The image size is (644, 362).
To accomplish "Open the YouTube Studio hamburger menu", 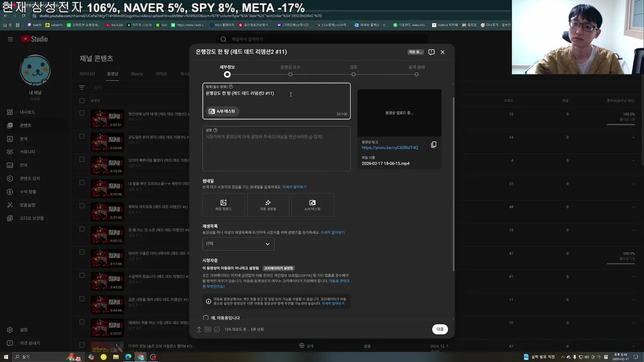I will click(10, 39).
